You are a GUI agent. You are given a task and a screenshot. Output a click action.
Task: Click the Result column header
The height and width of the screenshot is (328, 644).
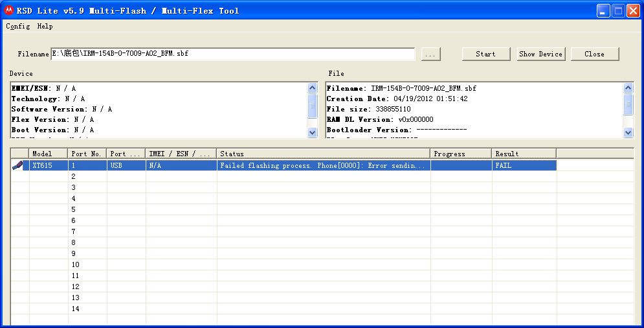coord(524,154)
